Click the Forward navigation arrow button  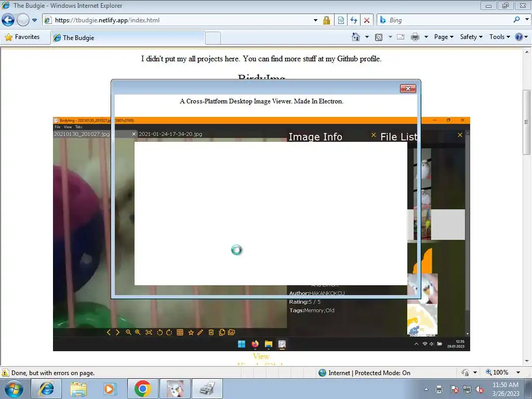(23, 20)
